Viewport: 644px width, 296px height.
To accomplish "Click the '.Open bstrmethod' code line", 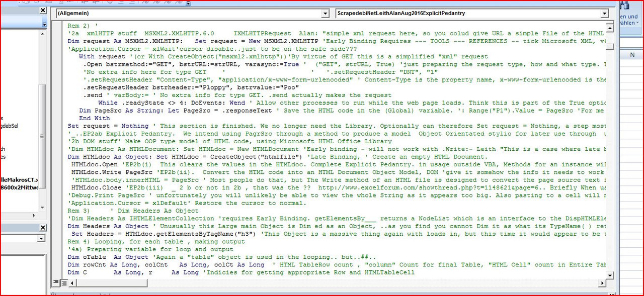I will (344, 64).
